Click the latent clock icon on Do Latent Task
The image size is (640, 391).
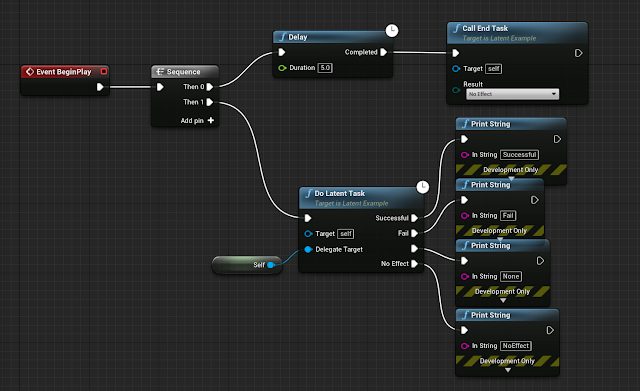pyautogui.click(x=422, y=187)
